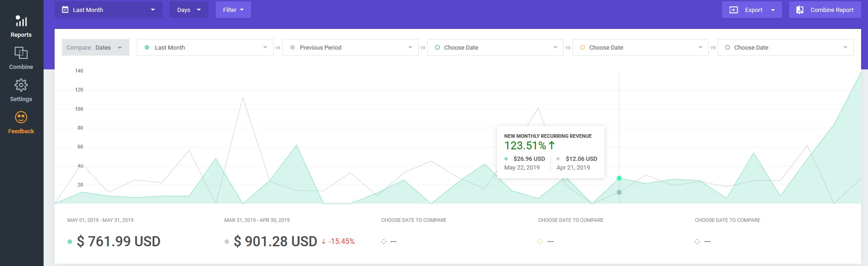Select the blue Choose Date circle
The height and width of the screenshot is (266, 868).
click(437, 47)
